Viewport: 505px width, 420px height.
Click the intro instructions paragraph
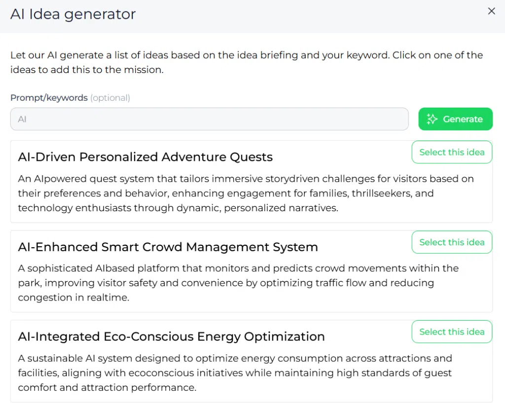point(247,62)
